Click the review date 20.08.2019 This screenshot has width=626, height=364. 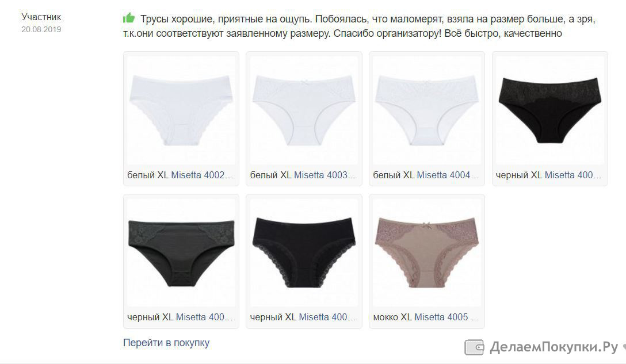tap(41, 29)
